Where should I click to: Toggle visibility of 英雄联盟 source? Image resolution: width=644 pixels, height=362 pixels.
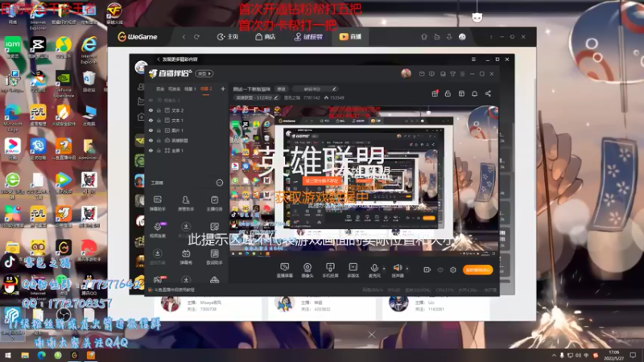(x=151, y=140)
